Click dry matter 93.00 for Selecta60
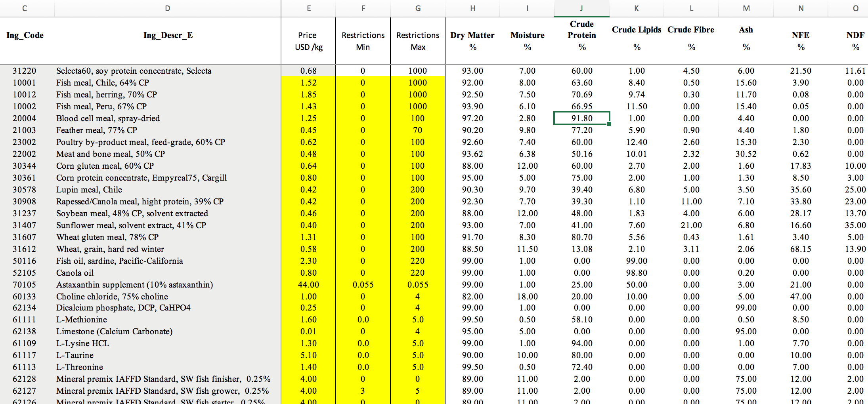This screenshot has width=868, height=404. tap(472, 71)
